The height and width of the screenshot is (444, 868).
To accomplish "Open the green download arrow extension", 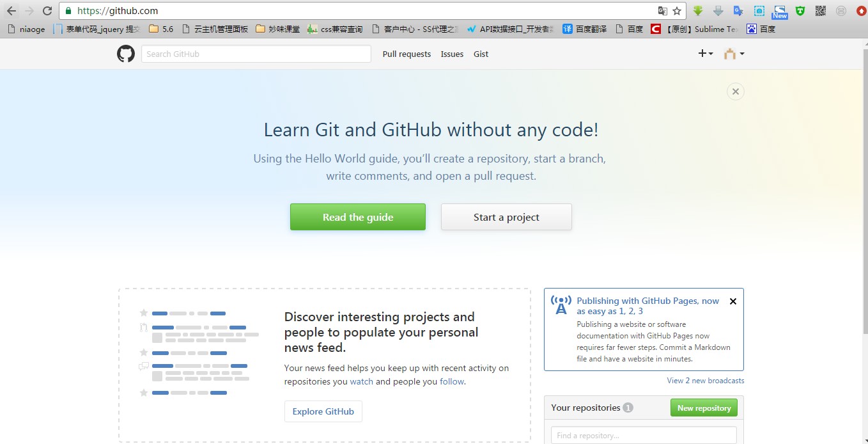I will tap(698, 11).
